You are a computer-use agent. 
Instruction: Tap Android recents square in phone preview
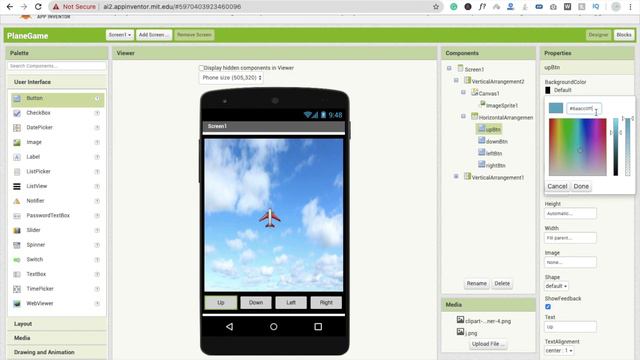point(318,327)
